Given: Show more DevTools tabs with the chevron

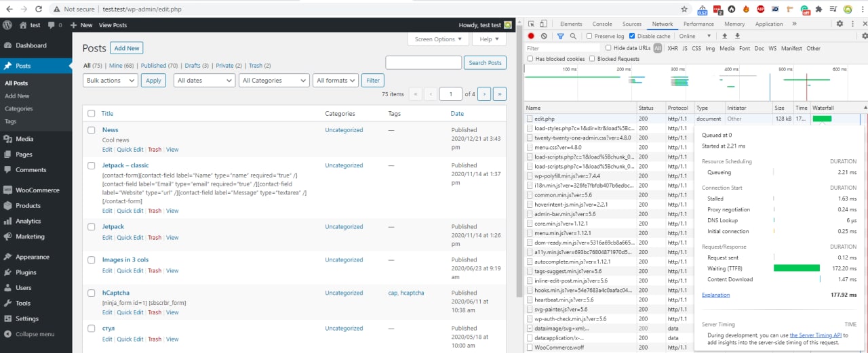Looking at the screenshot, I should (794, 24).
